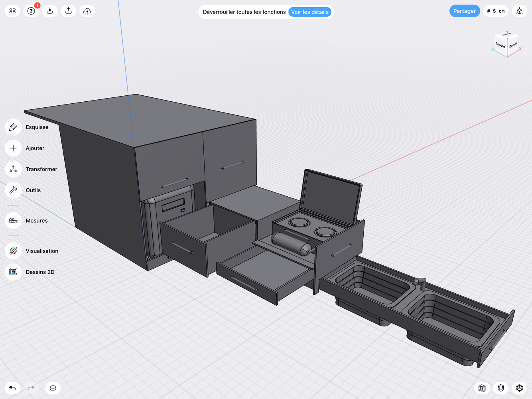Toggle the grid display icon

[x=482, y=388]
